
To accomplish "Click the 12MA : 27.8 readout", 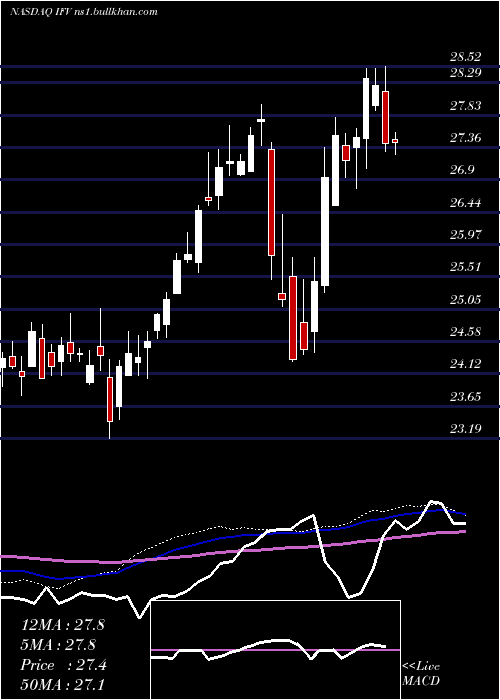I will pos(63,625).
